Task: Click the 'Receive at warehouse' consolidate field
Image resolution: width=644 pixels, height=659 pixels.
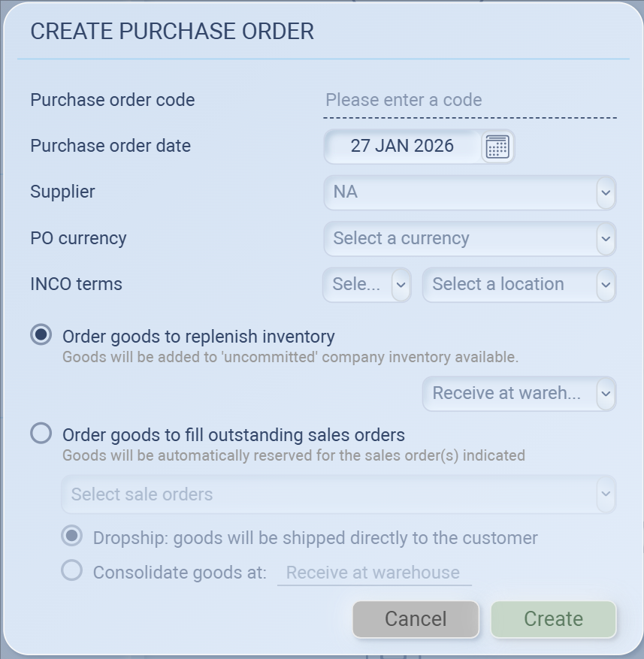Action: 373,573
